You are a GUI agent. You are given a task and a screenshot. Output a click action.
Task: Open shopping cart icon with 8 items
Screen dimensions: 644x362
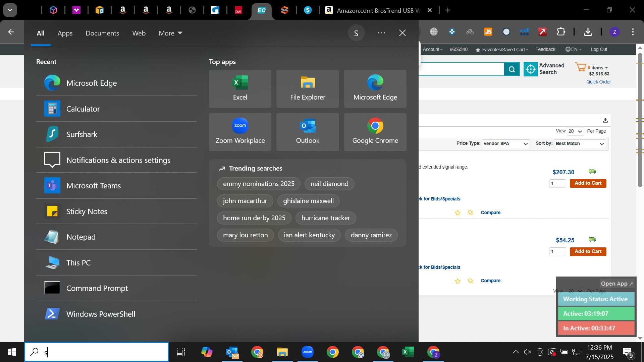(581, 67)
